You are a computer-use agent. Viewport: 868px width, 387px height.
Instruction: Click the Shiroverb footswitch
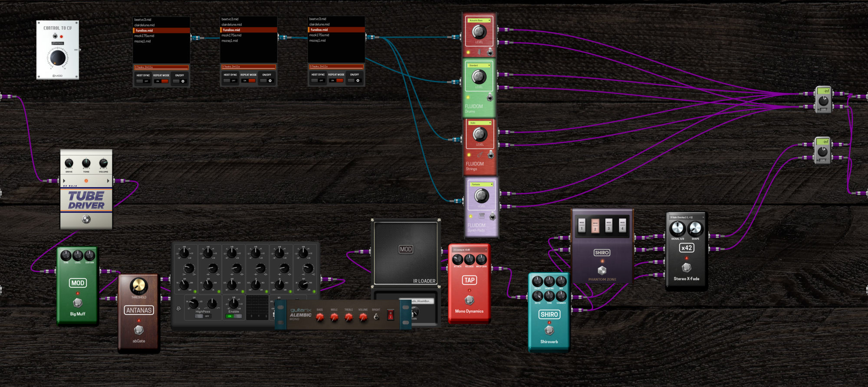click(549, 330)
